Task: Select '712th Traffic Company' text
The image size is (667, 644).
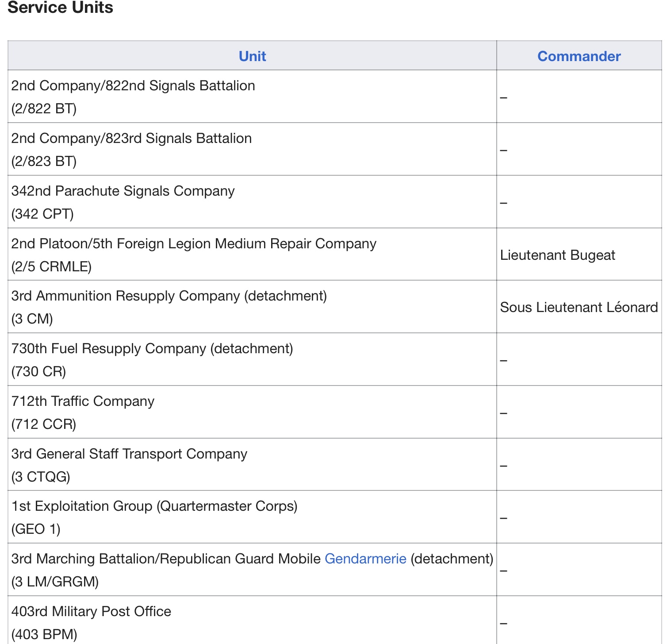Action: 83,401
